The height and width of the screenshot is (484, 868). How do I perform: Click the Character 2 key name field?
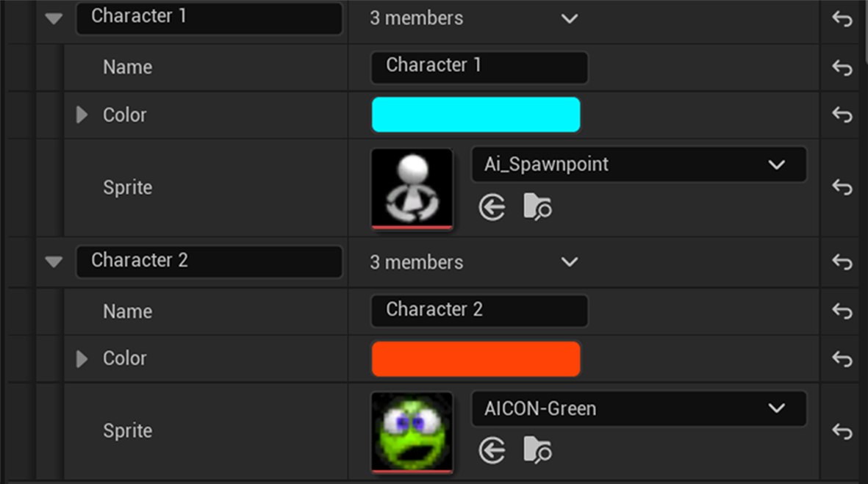[x=209, y=261]
